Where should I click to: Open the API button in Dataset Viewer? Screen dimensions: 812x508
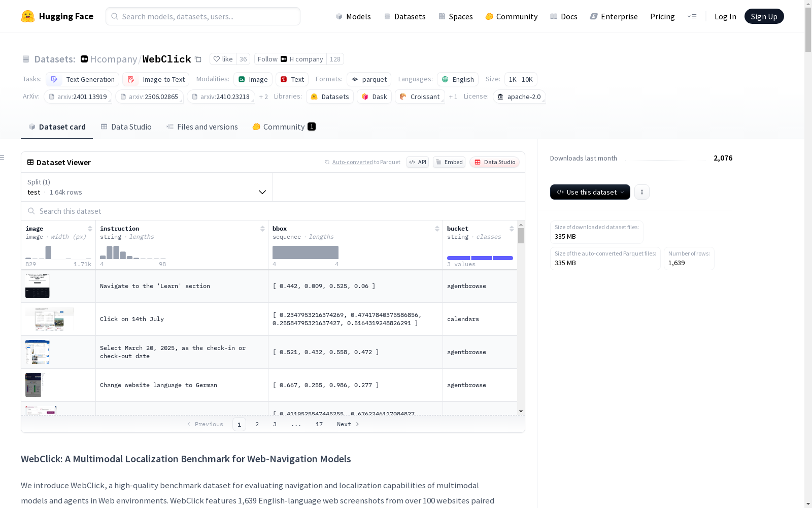[x=418, y=162]
